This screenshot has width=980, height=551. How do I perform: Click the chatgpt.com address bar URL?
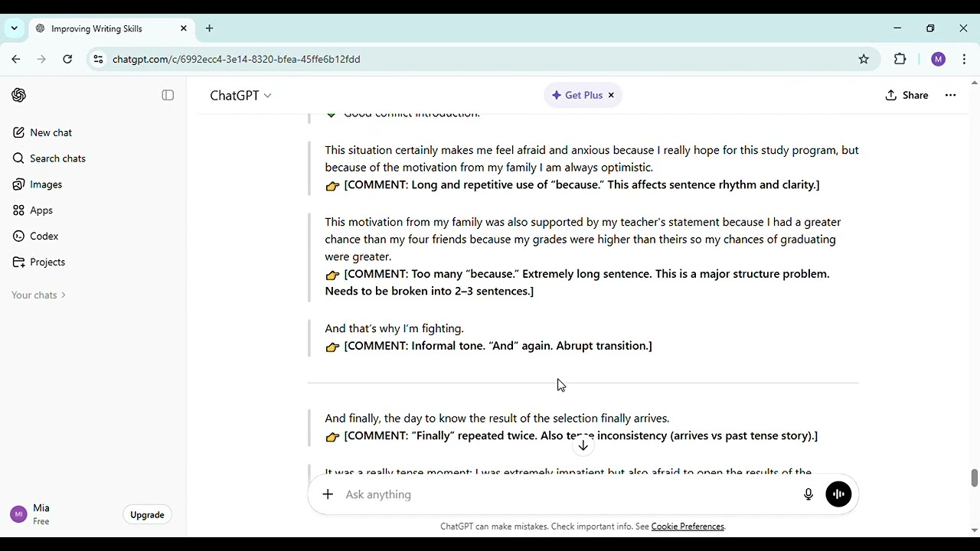(236, 59)
